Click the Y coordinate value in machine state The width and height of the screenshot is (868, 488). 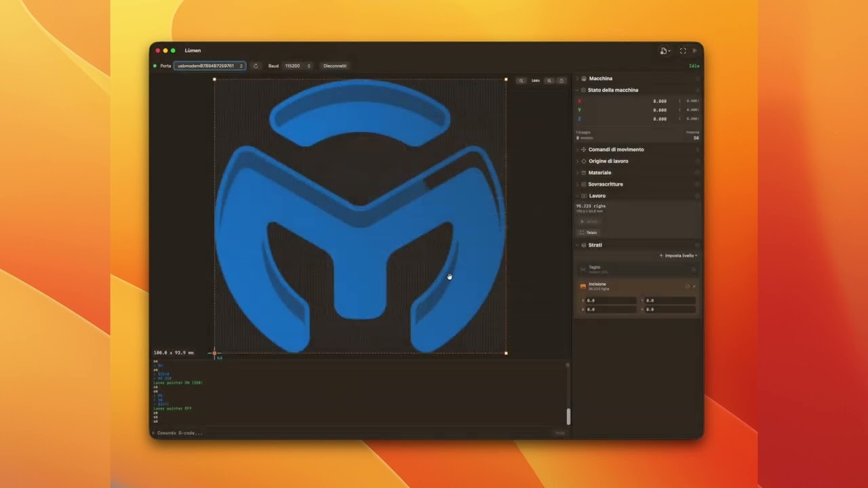[660, 110]
